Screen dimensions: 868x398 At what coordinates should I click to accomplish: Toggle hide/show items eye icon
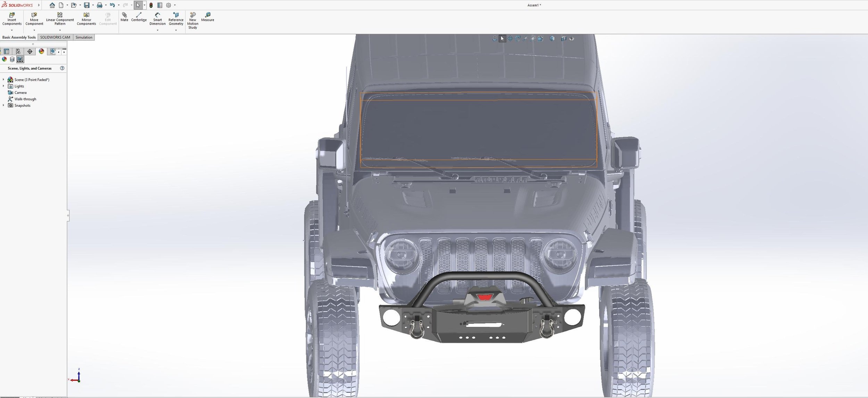[571, 39]
